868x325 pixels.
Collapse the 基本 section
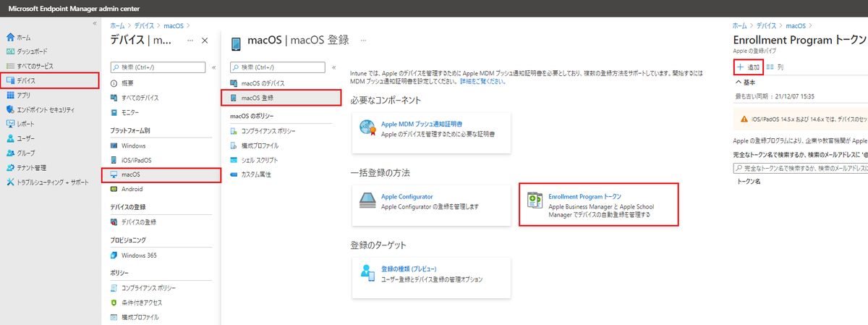745,83
